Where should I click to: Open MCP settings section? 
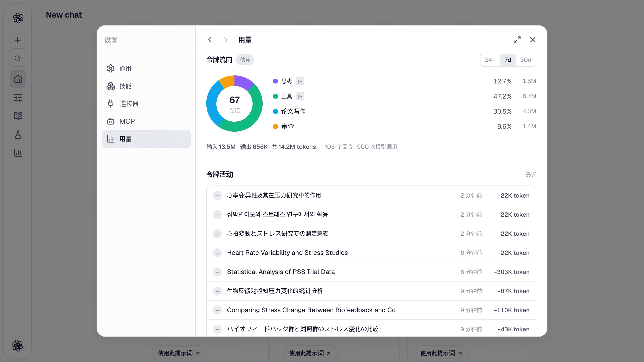coord(146,121)
